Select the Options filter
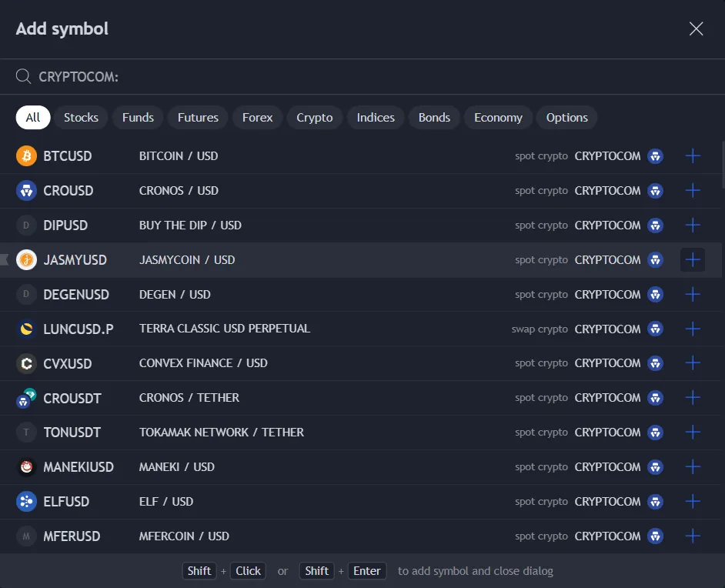This screenshot has height=588, width=725. tap(567, 118)
